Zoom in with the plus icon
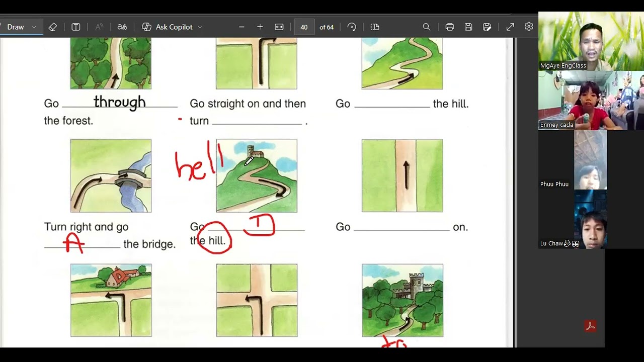The image size is (644, 362). [x=260, y=27]
